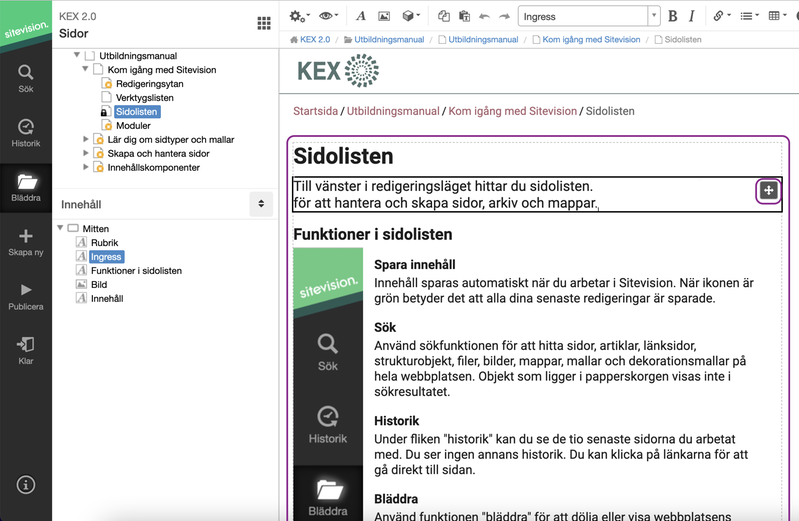Click the Funktioner i sidolisten heading text
The height and width of the screenshot is (521, 799).
(x=373, y=235)
